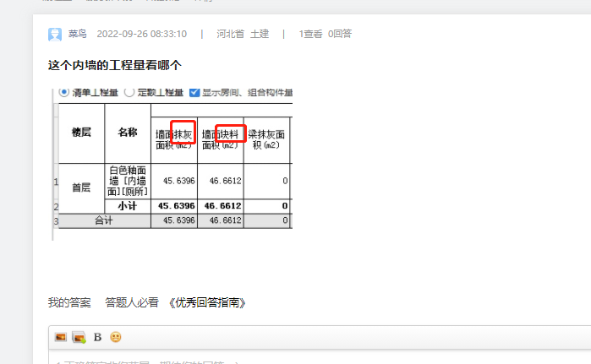The height and width of the screenshot is (364, 591).
Task: Open the emoji picker smiley icon
Action: pos(116,337)
